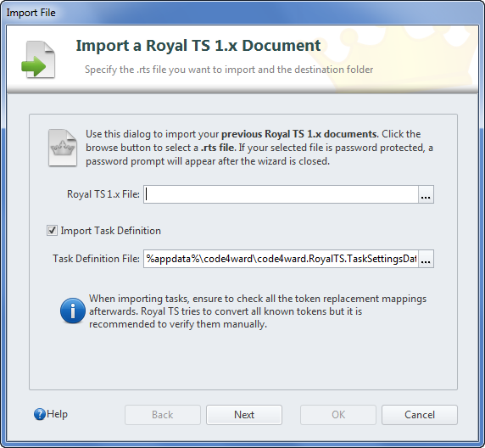Image resolution: width=485 pixels, height=448 pixels.
Task: Click the Import Task Definition label
Action: (x=111, y=231)
